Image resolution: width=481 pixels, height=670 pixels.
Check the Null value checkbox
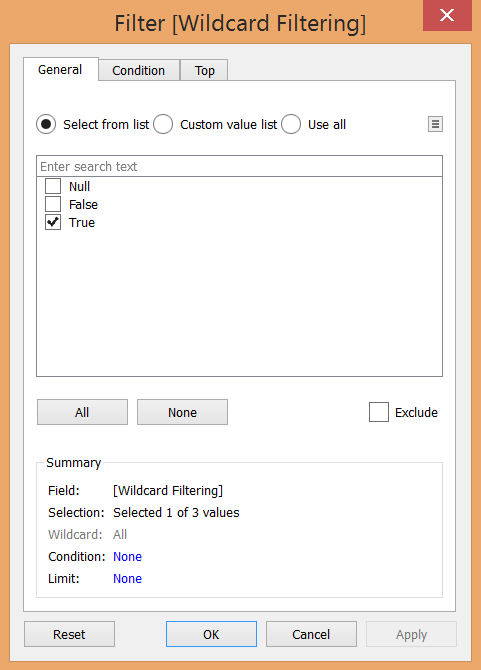(x=53, y=186)
